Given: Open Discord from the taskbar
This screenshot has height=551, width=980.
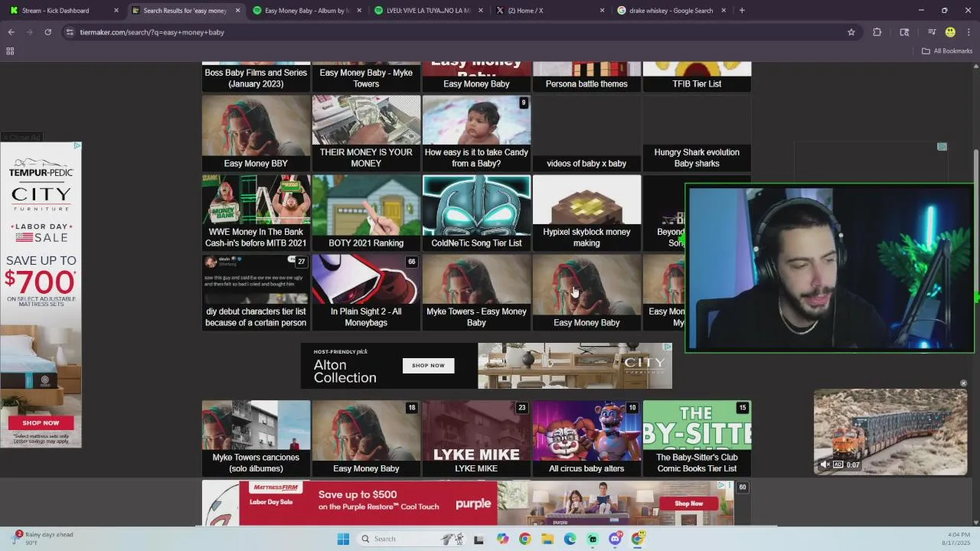Looking at the screenshot, I should coord(615,539).
